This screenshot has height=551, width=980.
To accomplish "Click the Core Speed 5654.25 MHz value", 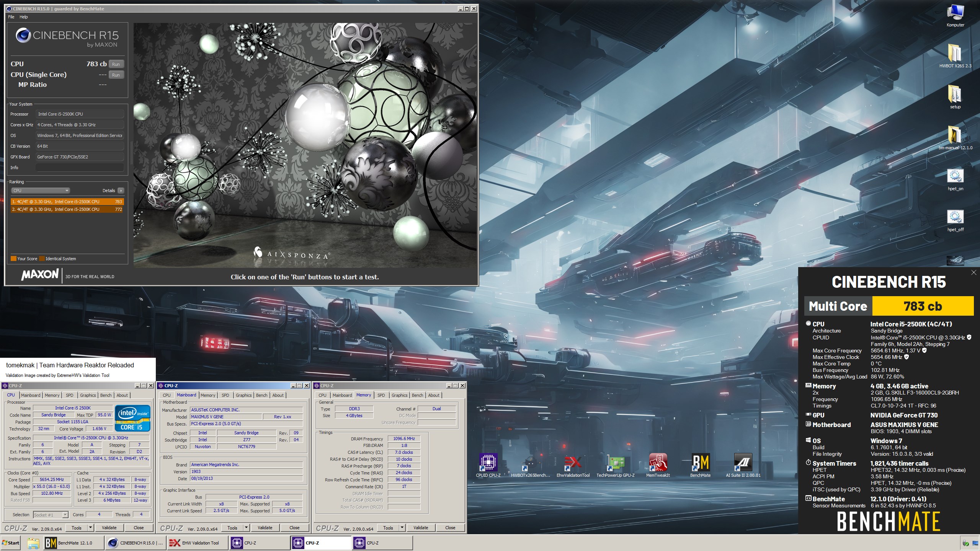I will click(x=52, y=479).
